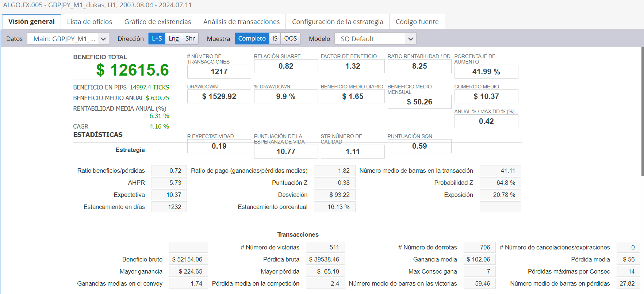Select Completo sample option

tap(252, 38)
